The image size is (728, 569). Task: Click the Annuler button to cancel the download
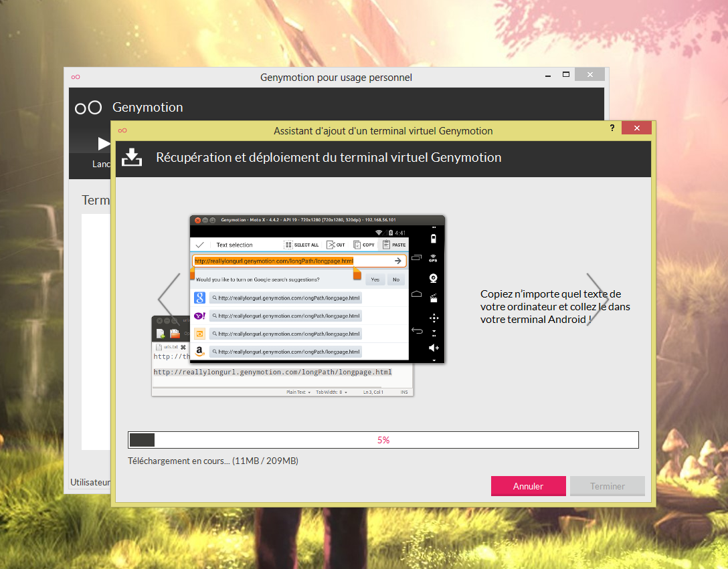click(528, 486)
